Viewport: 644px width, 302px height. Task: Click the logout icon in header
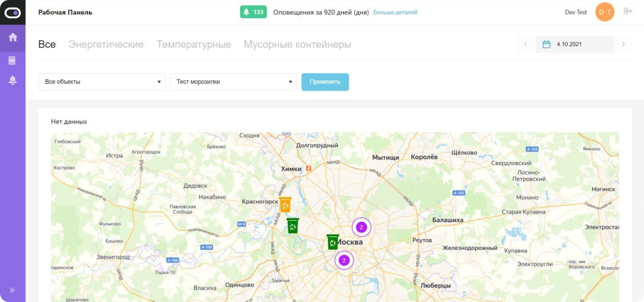(627, 11)
